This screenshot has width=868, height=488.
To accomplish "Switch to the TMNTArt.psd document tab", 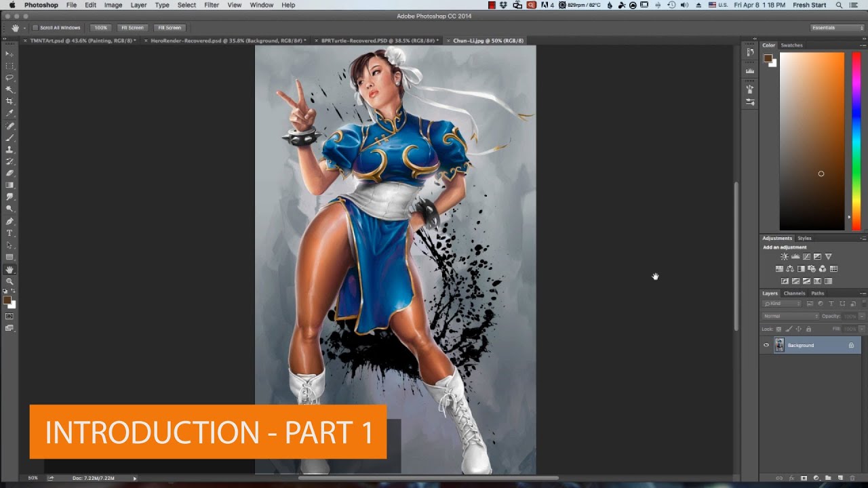I will click(81, 41).
